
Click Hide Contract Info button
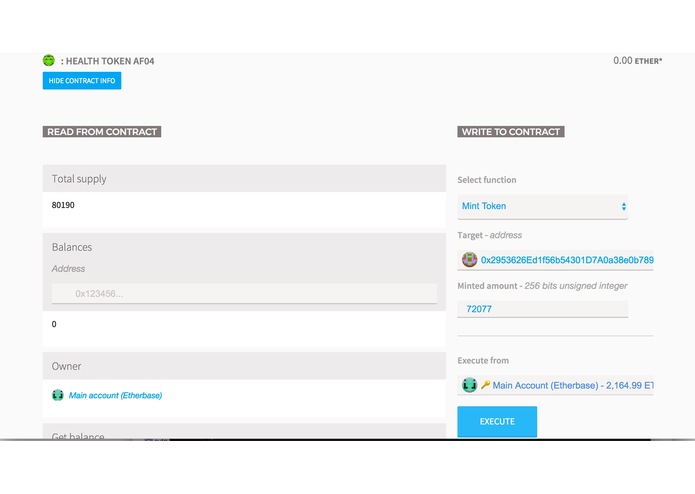click(82, 81)
